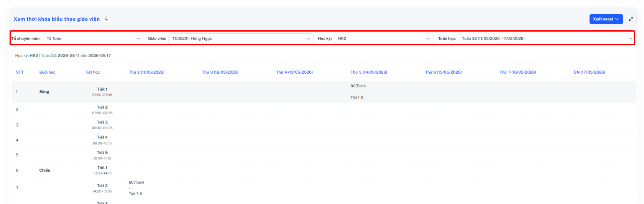Click Tiết 1 cell at 13:30 - 14:15
Viewport: 644px width, 204px height.
click(x=102, y=170)
